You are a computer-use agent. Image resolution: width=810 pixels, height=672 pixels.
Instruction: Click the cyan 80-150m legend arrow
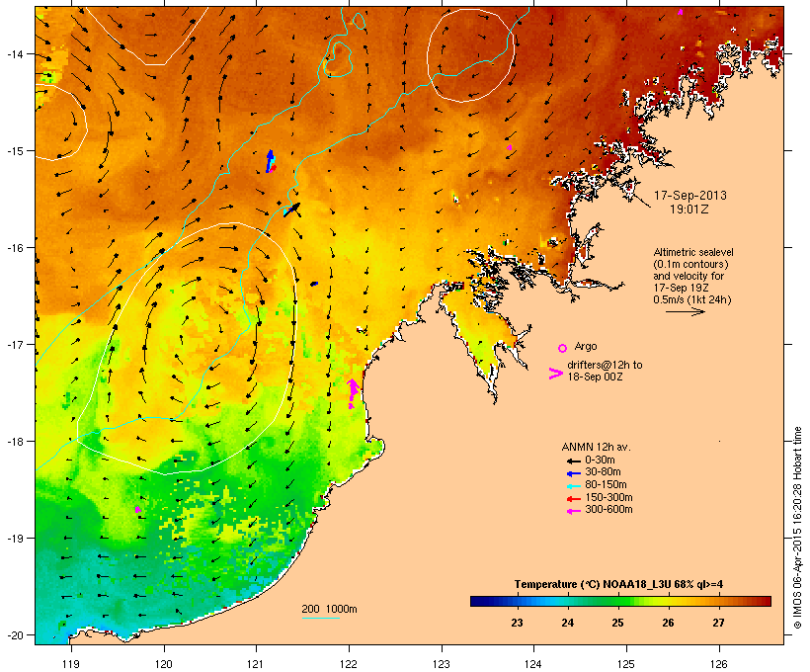pos(573,486)
